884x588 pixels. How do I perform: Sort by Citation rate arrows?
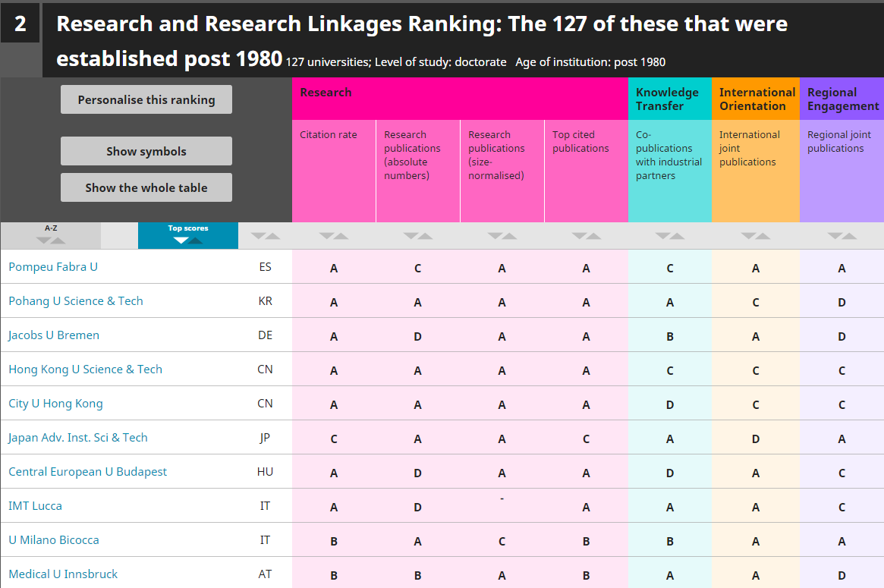tap(334, 236)
